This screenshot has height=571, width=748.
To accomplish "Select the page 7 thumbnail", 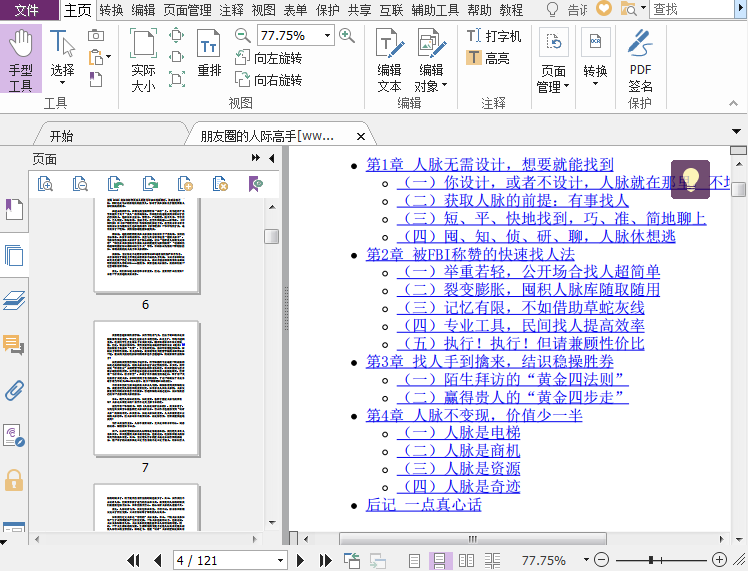I will (x=146, y=388).
